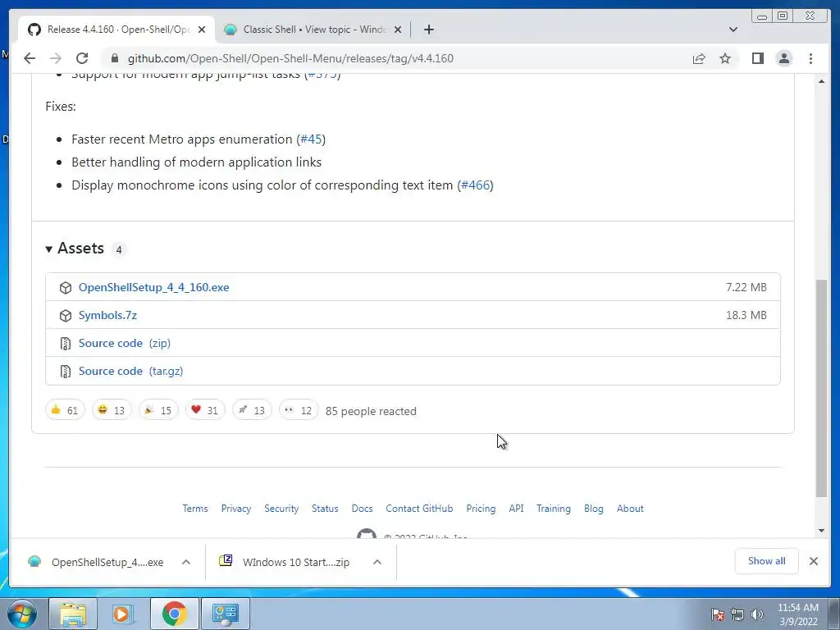
Task: Open the browser side panel
Action: (x=757, y=58)
